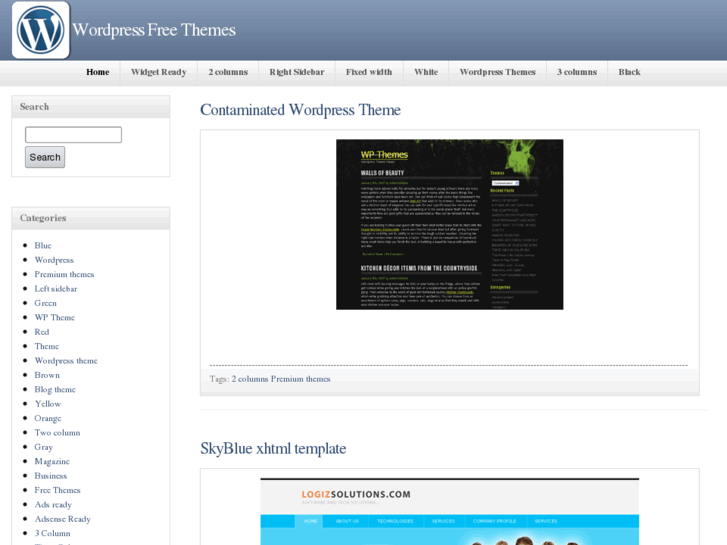Viewport: 727px width, 545px height.
Task: Open the Green category
Action: pyautogui.click(x=45, y=303)
